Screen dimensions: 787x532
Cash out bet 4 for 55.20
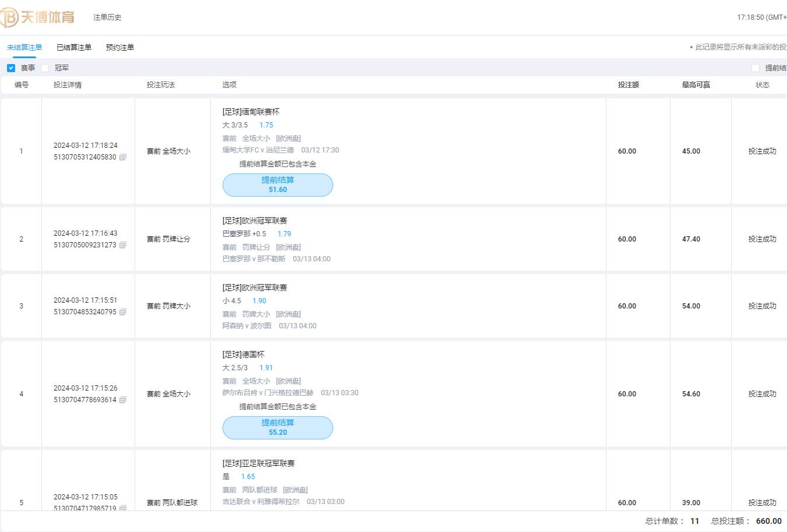278,428
